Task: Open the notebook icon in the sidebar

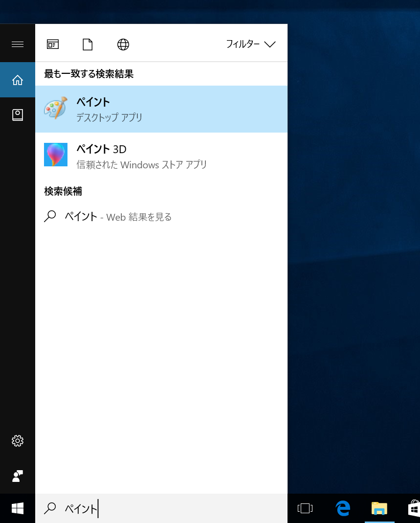Action: (17, 114)
